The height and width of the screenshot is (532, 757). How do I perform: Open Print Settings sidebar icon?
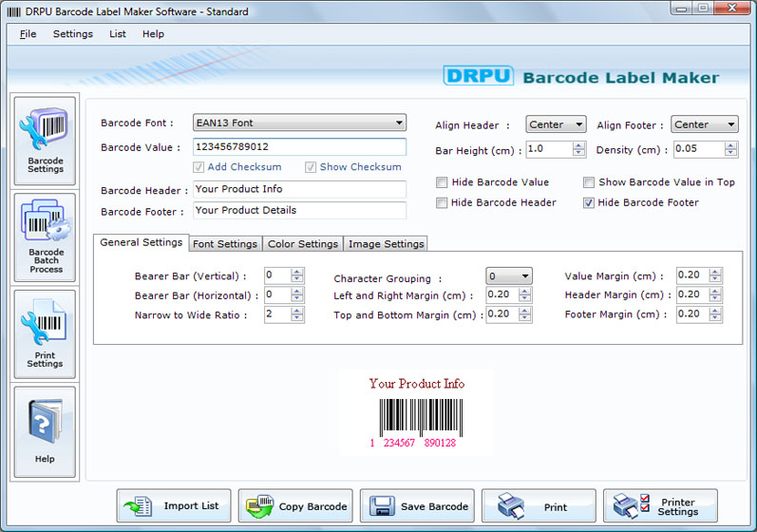45,333
